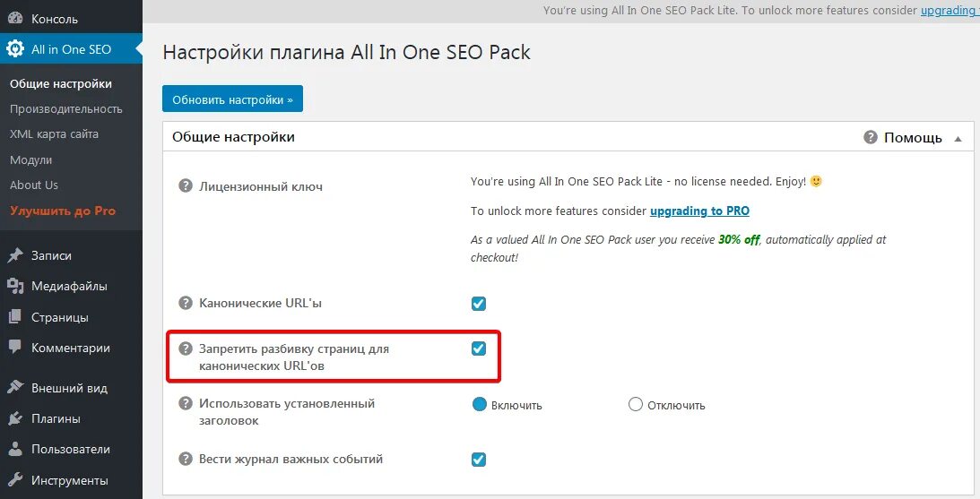Click help icon beside Лицензионный ключ
980x499 pixels.
tap(186, 186)
